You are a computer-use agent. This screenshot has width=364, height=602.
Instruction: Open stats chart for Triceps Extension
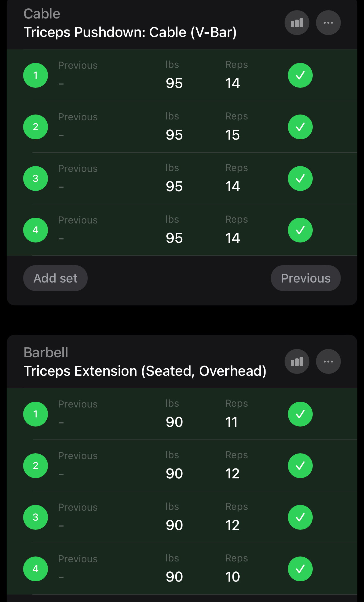coord(297,361)
